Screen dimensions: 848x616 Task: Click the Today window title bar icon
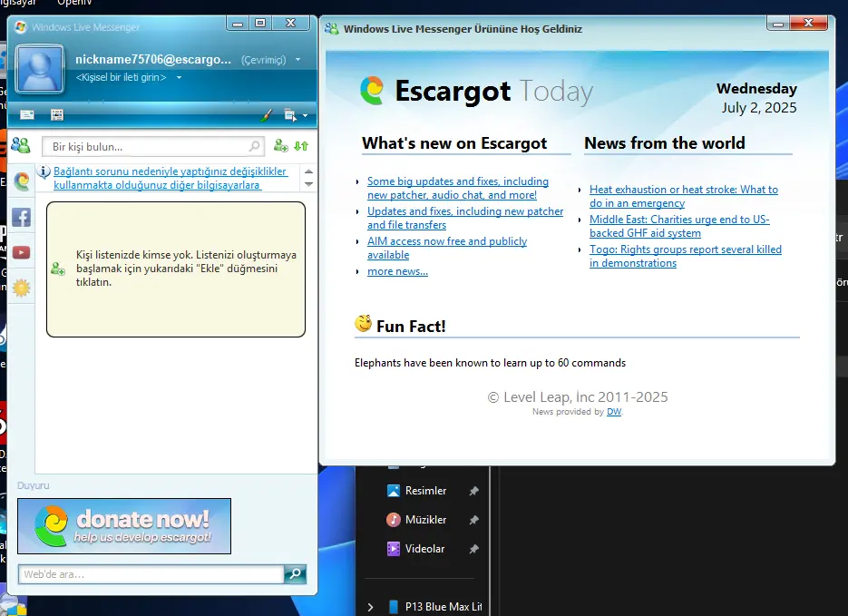click(x=332, y=29)
